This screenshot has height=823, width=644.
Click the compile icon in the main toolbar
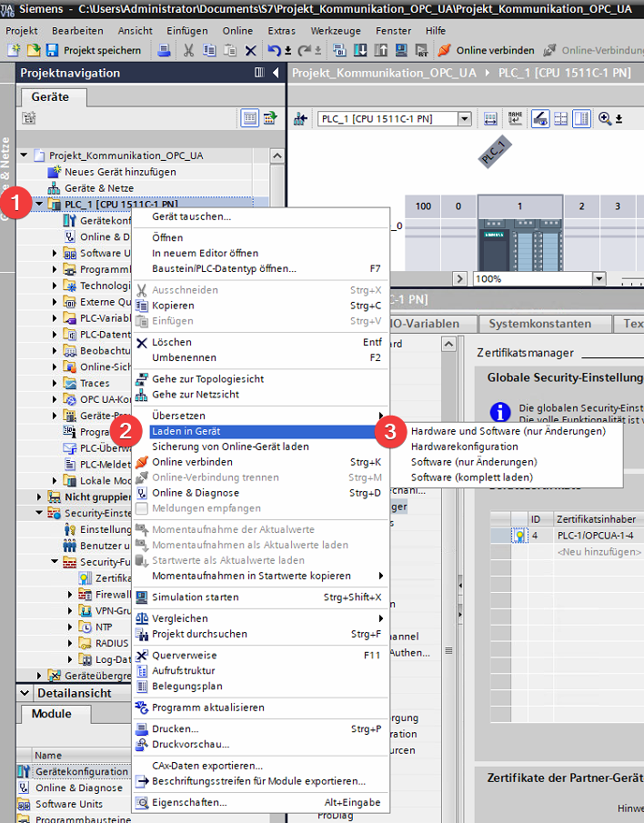pos(339,50)
